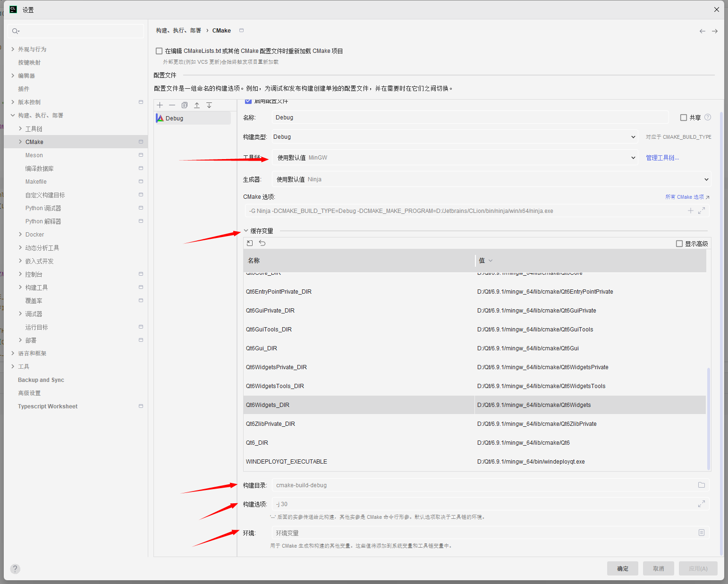
Task: Click the first cache variables toolbar icon
Action: 250,243
